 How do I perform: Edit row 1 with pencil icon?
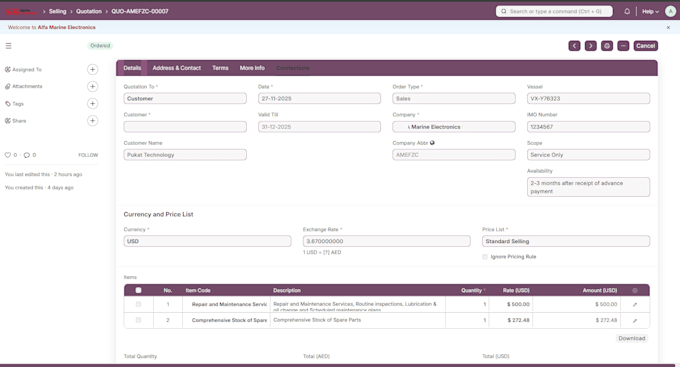[x=635, y=305]
